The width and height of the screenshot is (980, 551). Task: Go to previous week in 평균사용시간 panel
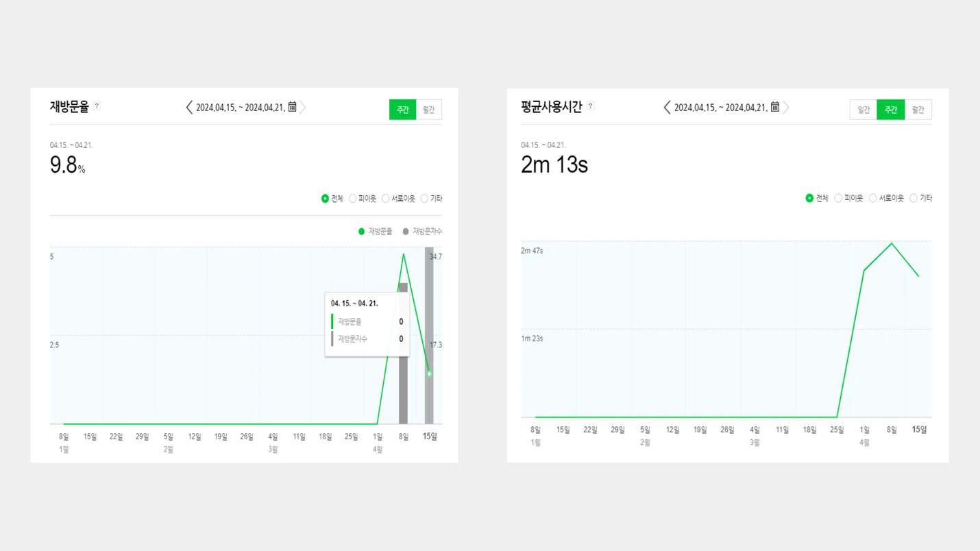pos(667,108)
